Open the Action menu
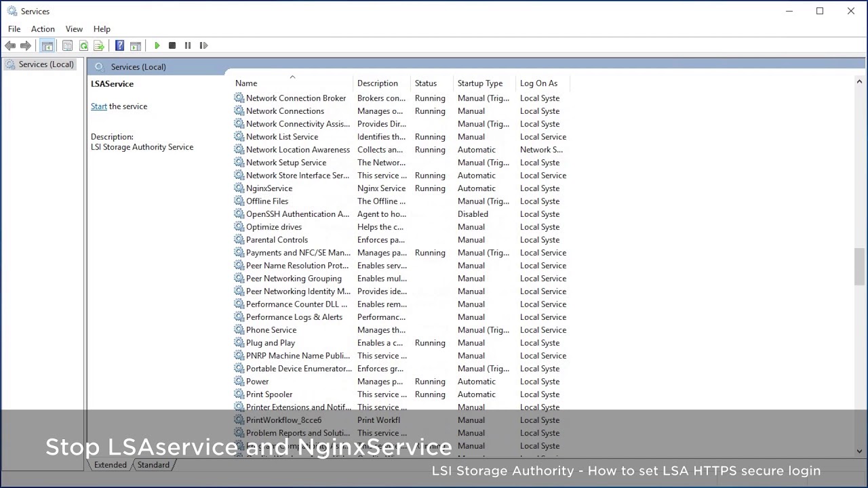 (43, 29)
